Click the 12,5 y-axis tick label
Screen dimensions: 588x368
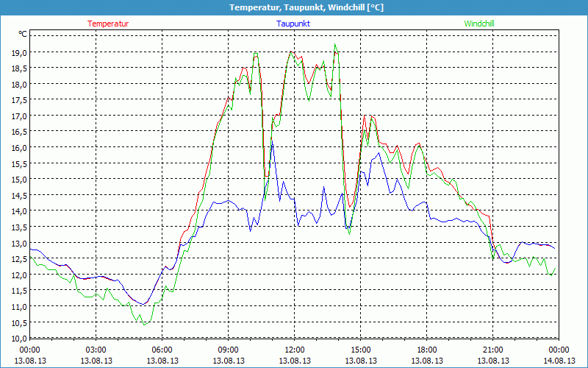point(18,259)
